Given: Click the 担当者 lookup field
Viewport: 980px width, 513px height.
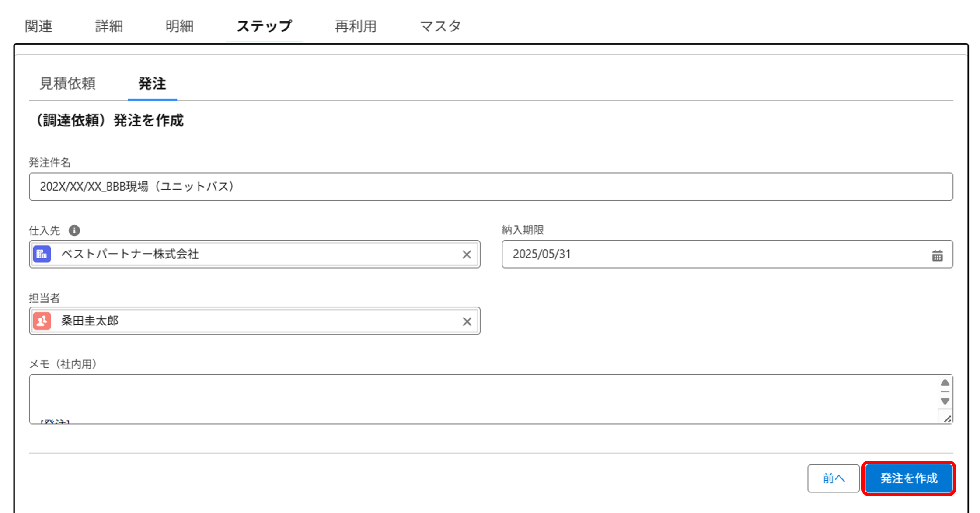Looking at the screenshot, I should tap(255, 321).
